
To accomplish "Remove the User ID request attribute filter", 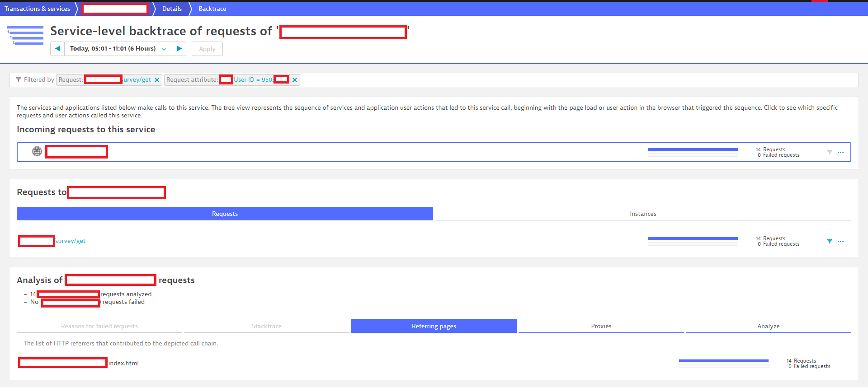I will 295,80.
